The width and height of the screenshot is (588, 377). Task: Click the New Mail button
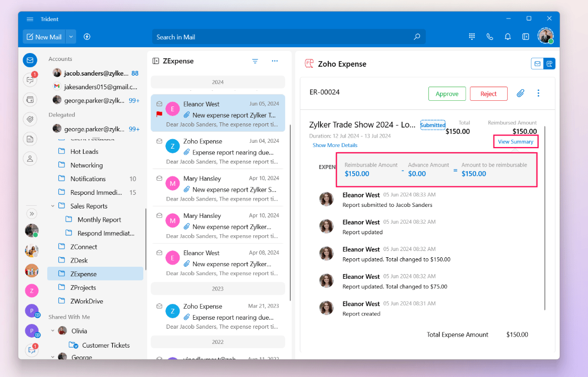[44, 37]
